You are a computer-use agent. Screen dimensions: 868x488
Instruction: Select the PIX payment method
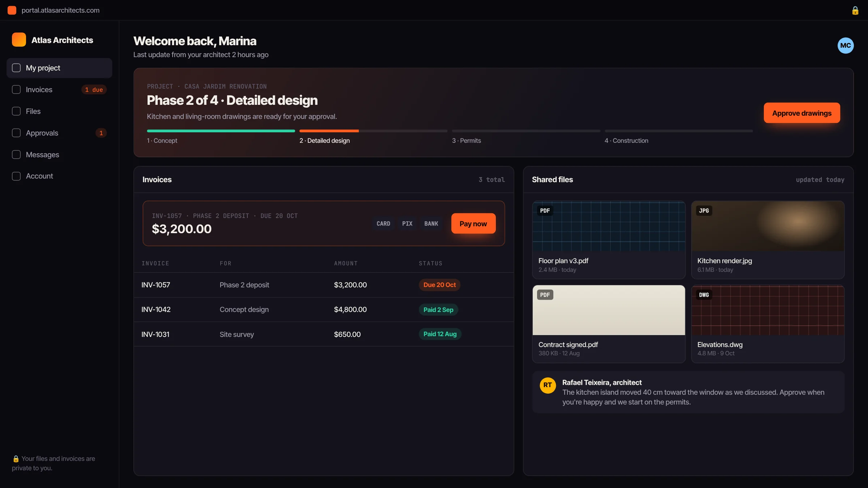pos(407,223)
